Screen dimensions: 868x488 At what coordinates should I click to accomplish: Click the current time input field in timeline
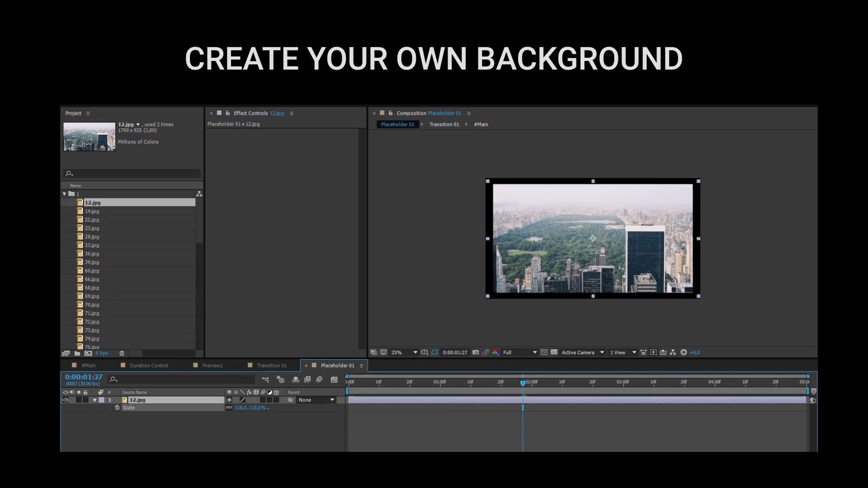point(84,376)
